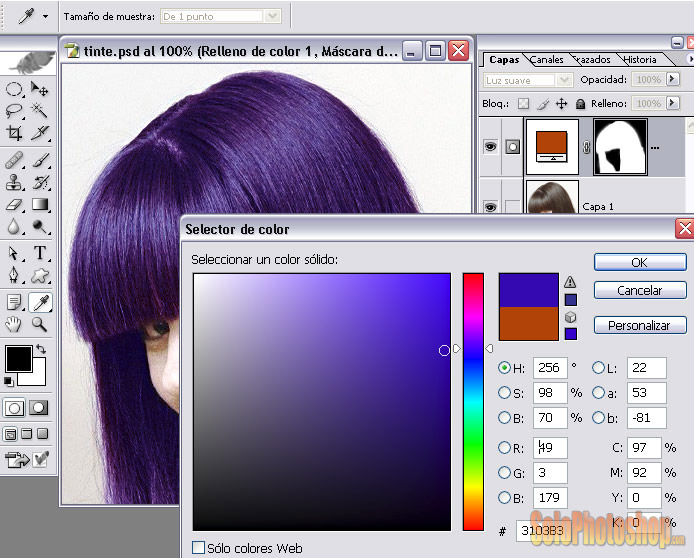Select the Lab a radio button
694x558 pixels.
click(598, 393)
